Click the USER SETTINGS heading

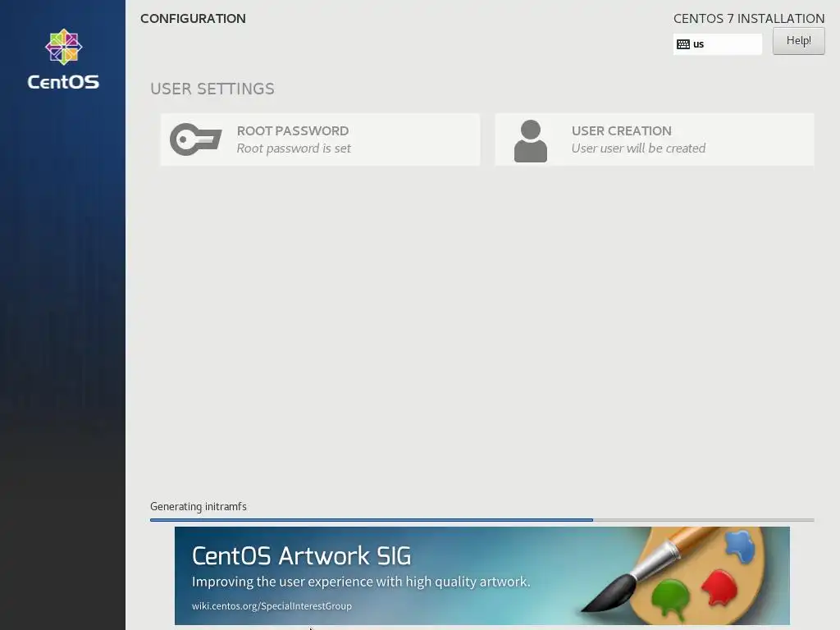click(x=212, y=89)
